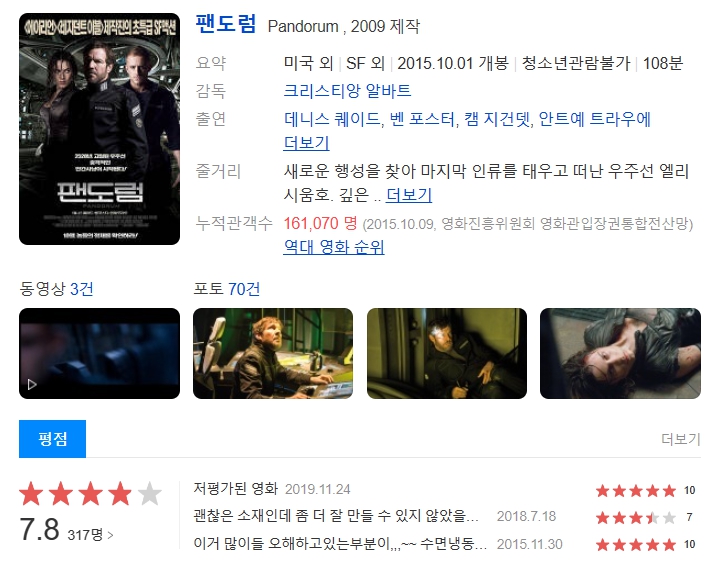Open more ratings via 더보기
The height and width of the screenshot is (566, 721).
click(x=681, y=439)
